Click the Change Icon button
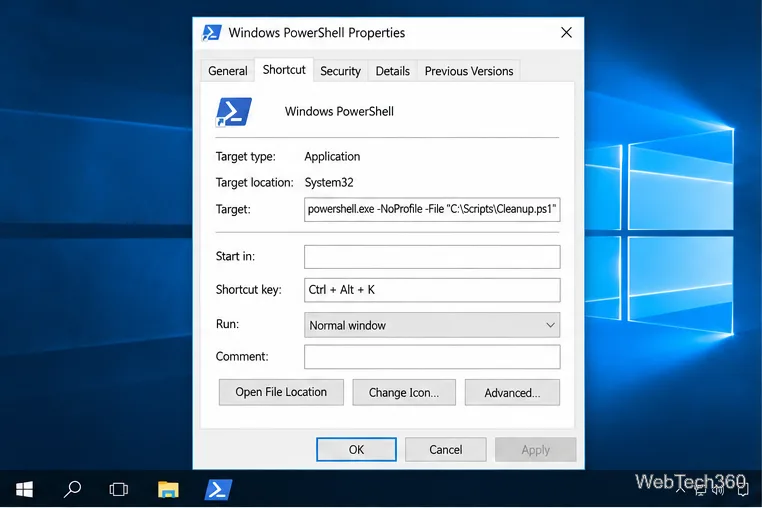The width and height of the screenshot is (762, 508). pos(404,392)
